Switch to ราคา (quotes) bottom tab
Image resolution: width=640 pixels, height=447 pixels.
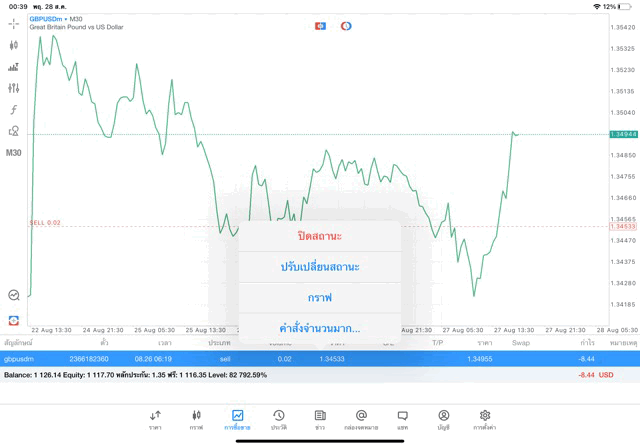click(155, 419)
